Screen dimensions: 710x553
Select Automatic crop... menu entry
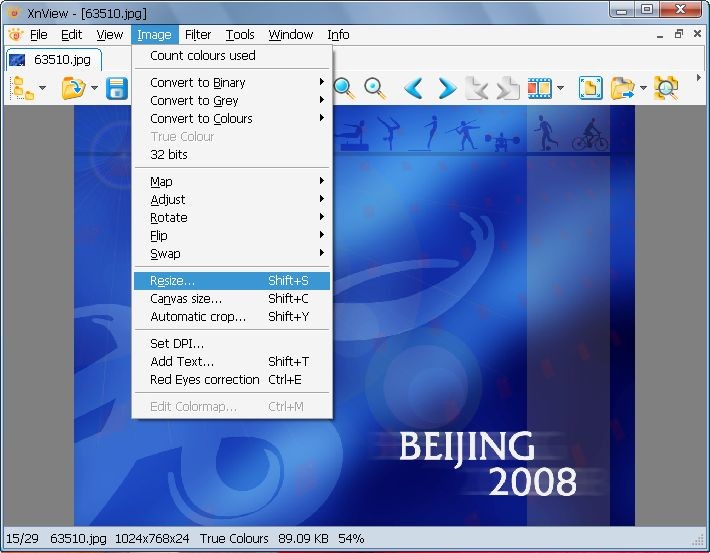(x=232, y=317)
